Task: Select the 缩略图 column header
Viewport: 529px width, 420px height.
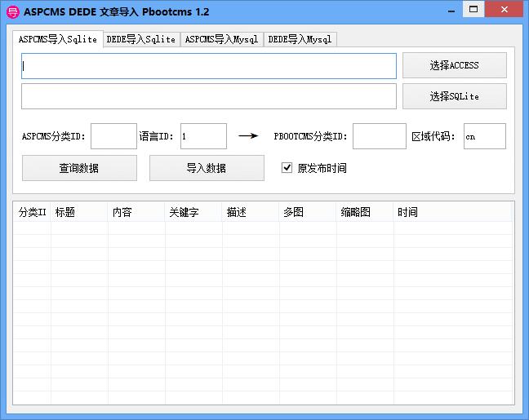Action: (x=365, y=212)
